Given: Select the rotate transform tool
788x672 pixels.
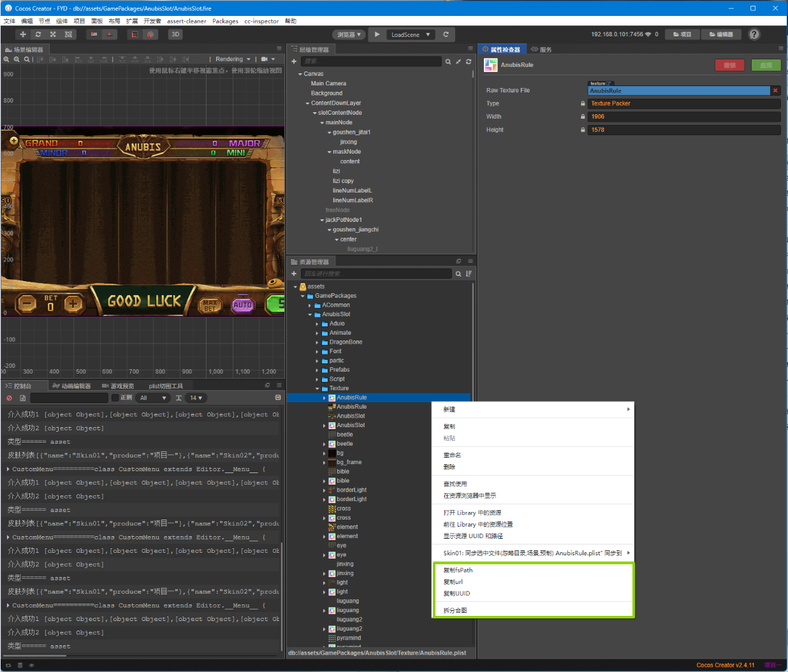Looking at the screenshot, I should click(x=38, y=34).
